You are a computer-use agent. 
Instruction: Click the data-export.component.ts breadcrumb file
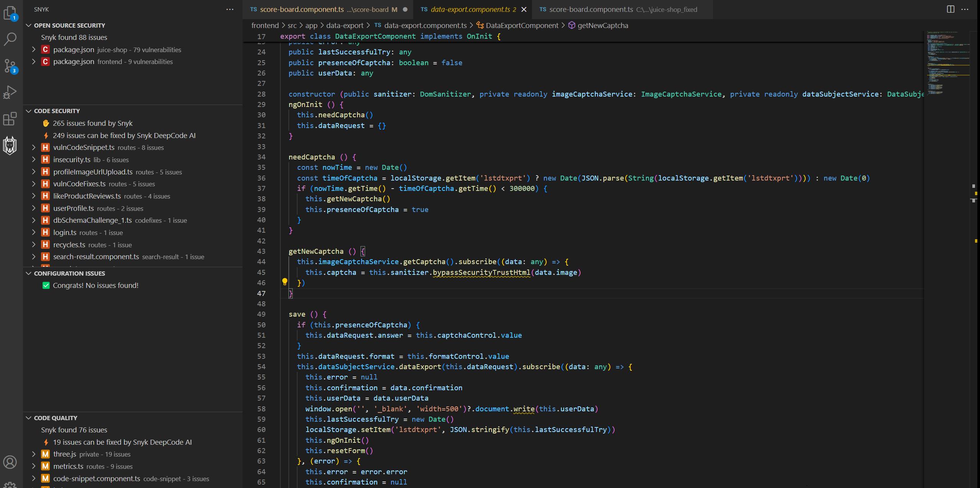pyautogui.click(x=425, y=25)
